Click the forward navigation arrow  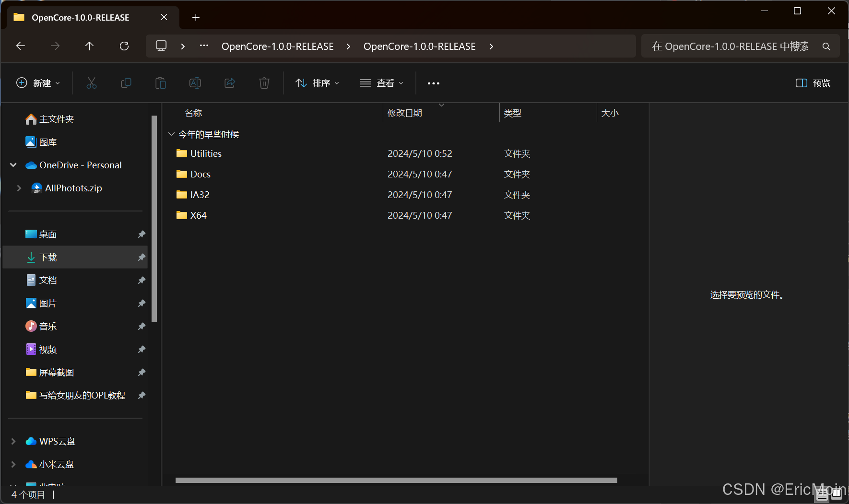[x=55, y=46]
